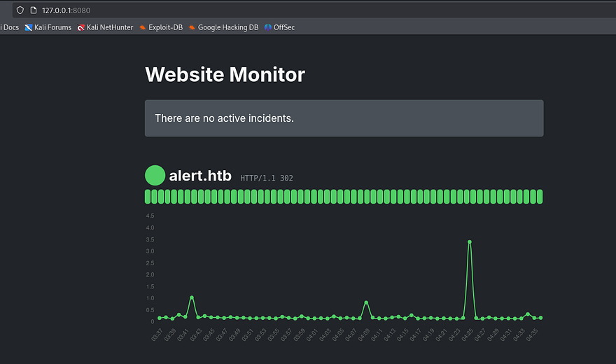Image resolution: width=616 pixels, height=364 pixels.
Task: Click the HTTP/1.1 302 status text
Action: (x=267, y=178)
